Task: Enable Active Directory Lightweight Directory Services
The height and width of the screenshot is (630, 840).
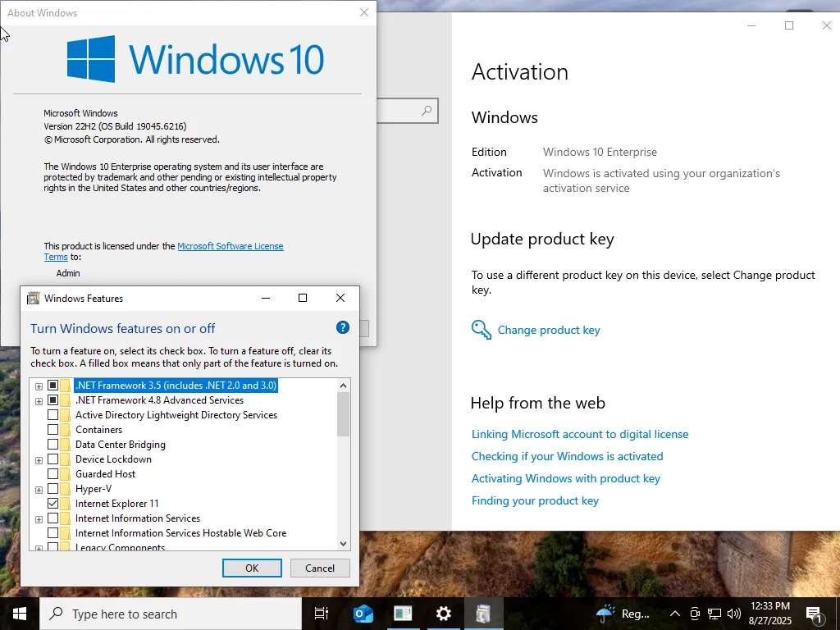Action: pos(52,414)
